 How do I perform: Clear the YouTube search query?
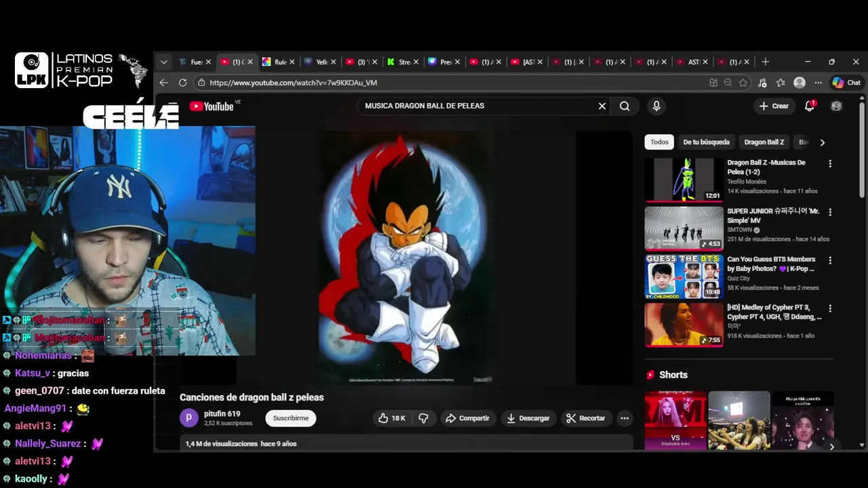tap(601, 106)
